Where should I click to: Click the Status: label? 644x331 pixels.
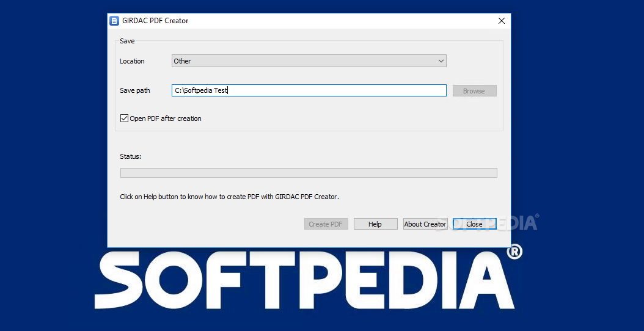point(131,156)
